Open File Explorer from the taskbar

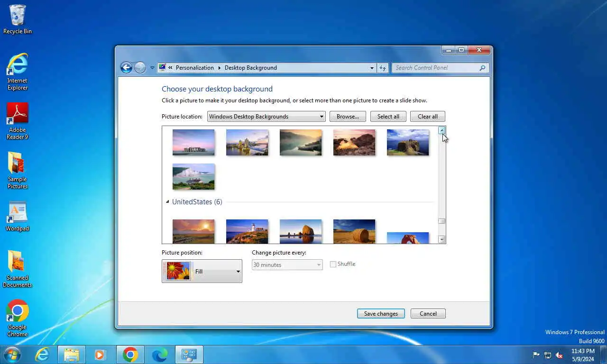(72, 355)
